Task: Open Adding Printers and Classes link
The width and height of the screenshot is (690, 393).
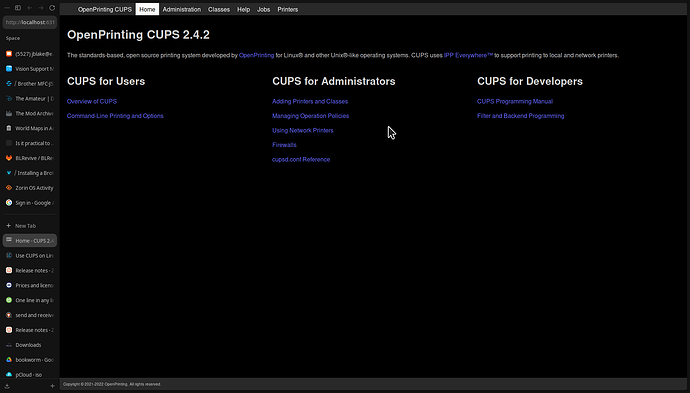Action: tap(310, 101)
